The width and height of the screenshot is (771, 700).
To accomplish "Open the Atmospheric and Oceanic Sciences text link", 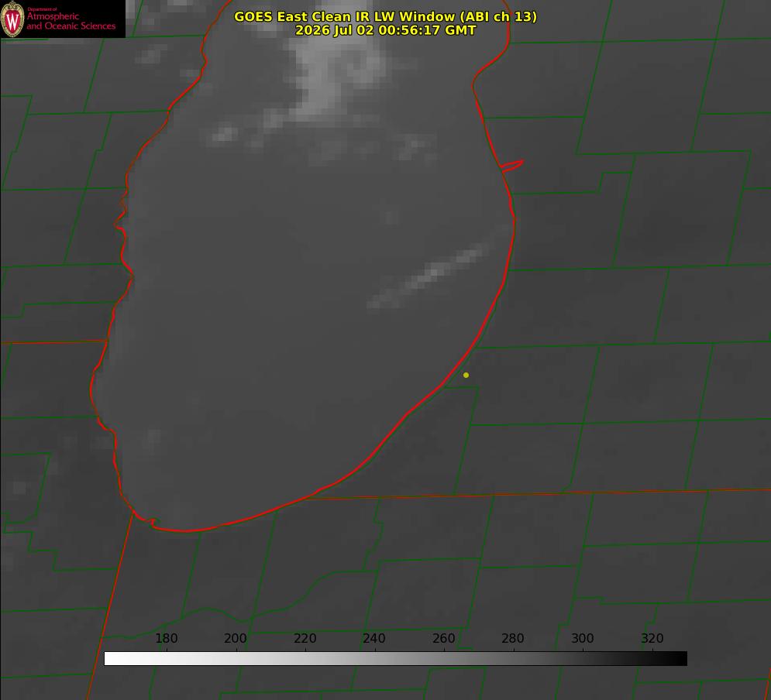I will click(x=71, y=21).
